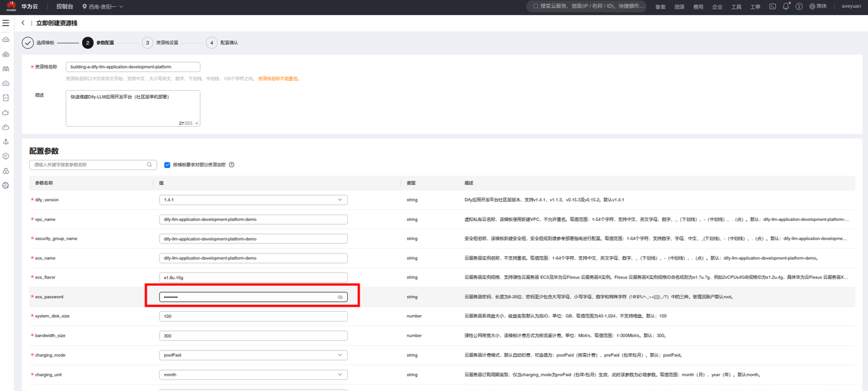Open the 费用 menu in top bar
This screenshot has width=868, height=391.
click(698, 7)
